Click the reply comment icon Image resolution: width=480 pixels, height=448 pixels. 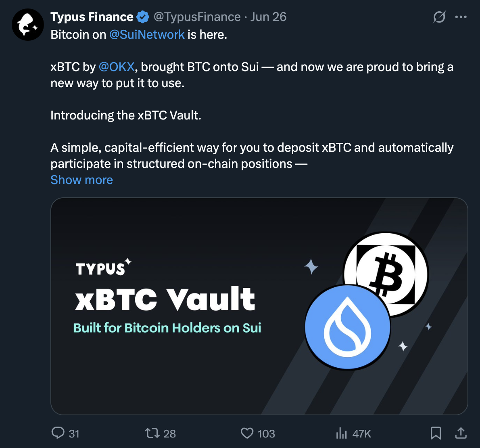click(x=58, y=433)
